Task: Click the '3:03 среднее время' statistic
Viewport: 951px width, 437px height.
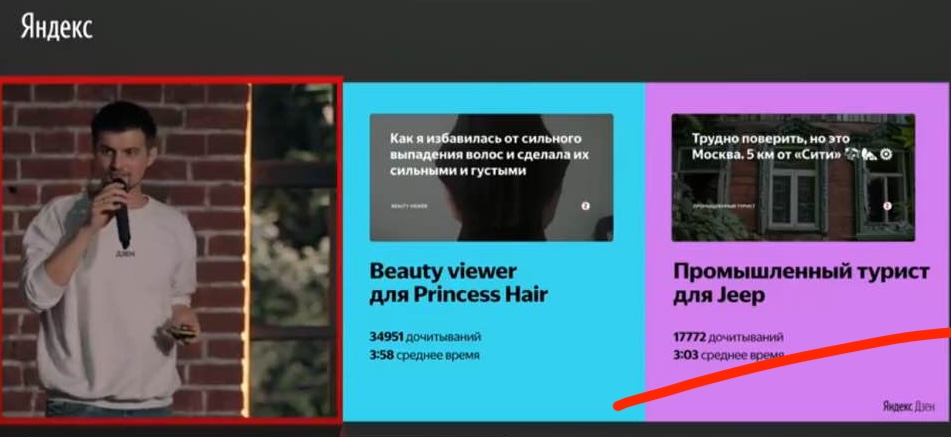Action: pos(728,355)
